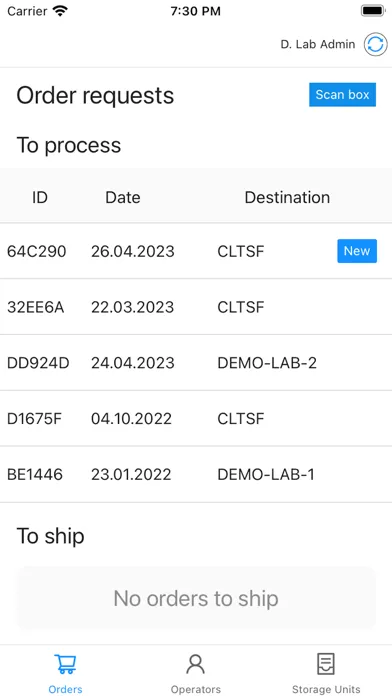Select the D. Lab Admin user label
The height and width of the screenshot is (696, 392).
pyautogui.click(x=318, y=44)
